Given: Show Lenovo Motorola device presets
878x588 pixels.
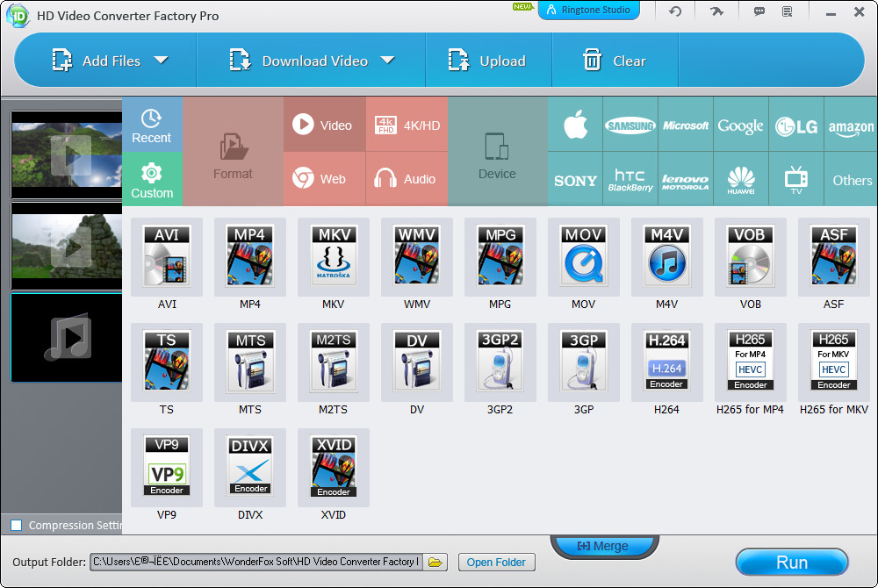Looking at the screenshot, I should [686, 179].
